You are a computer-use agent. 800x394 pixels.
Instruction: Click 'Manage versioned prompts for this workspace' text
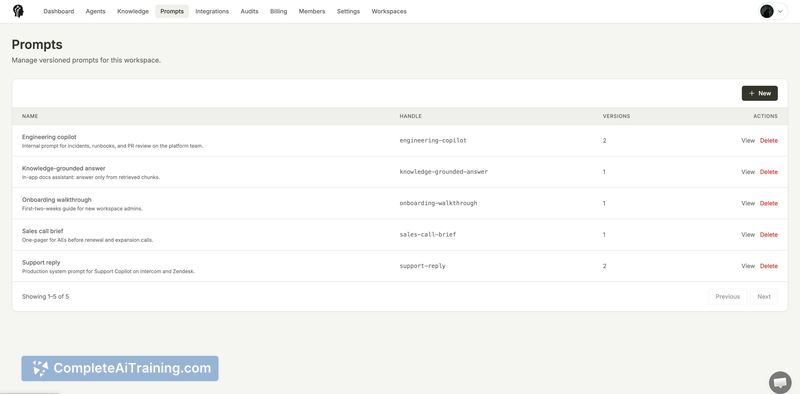86,60
